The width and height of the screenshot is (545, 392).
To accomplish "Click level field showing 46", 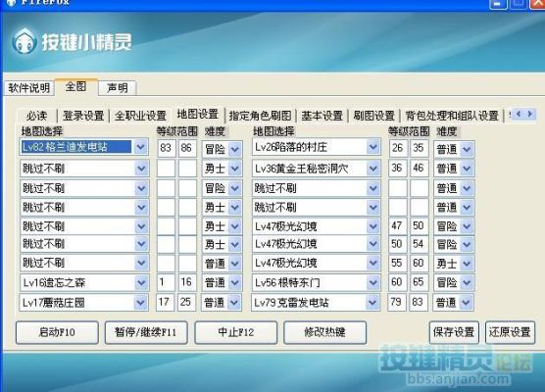I will 419,169.
